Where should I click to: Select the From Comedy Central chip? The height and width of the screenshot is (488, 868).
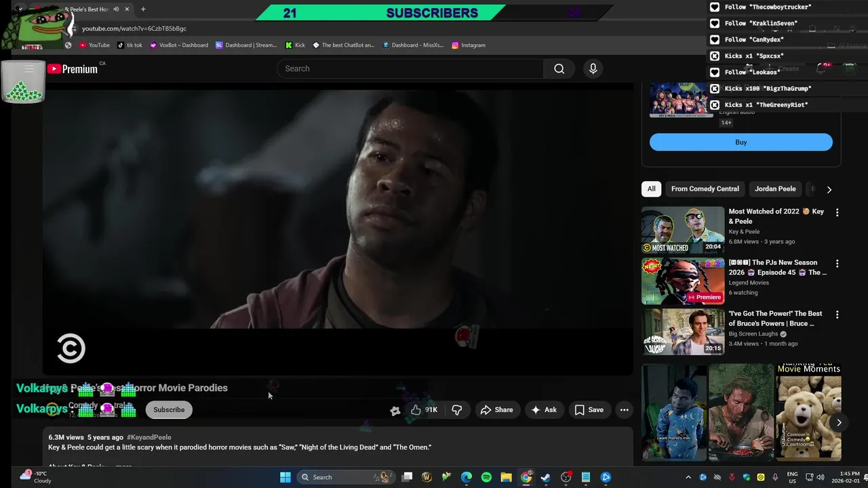pos(705,189)
